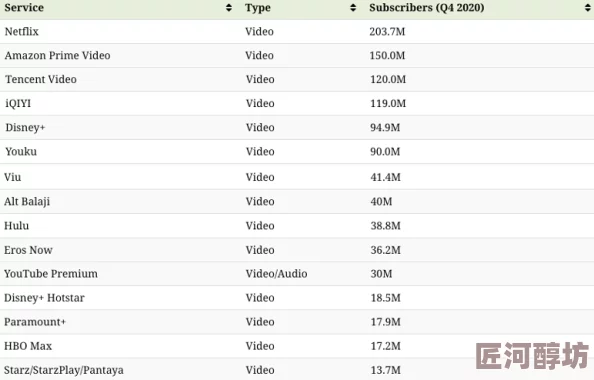This screenshot has height=380, width=594.
Task: Select the Hulu row name
Action: tap(16, 225)
